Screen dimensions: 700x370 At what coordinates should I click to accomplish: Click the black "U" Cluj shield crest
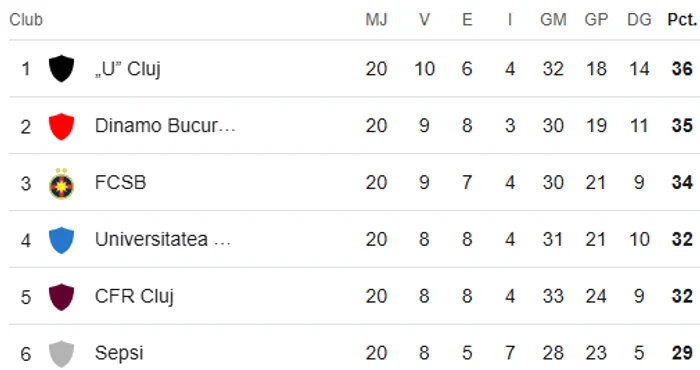click(61, 69)
